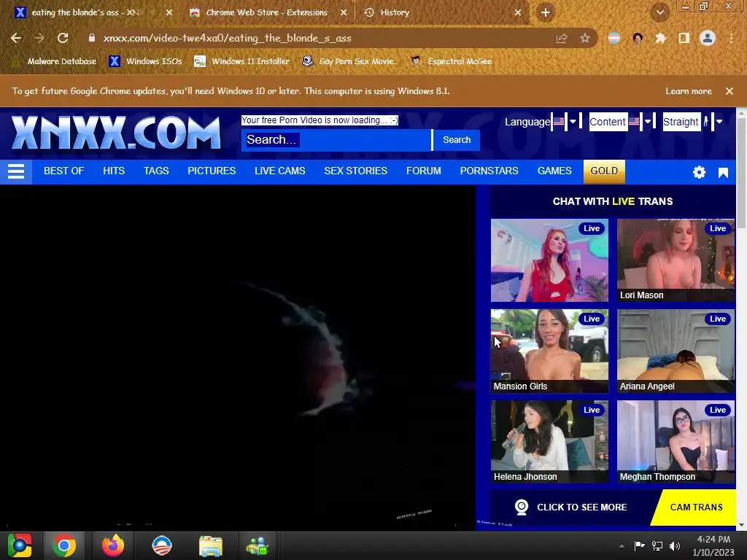Go back to the previous page
Viewport: 747px width, 560px height.
click(x=16, y=38)
